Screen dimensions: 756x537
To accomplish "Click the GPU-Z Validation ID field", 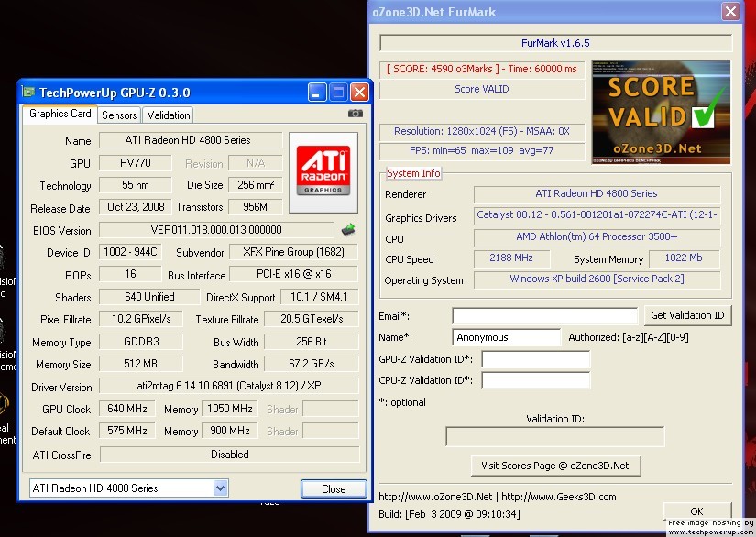I will [536, 359].
